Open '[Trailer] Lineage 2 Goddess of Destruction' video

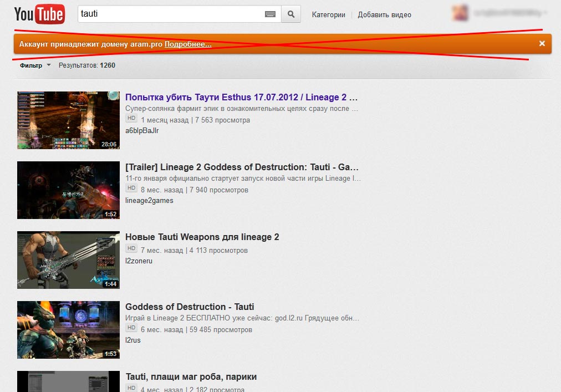click(x=242, y=167)
